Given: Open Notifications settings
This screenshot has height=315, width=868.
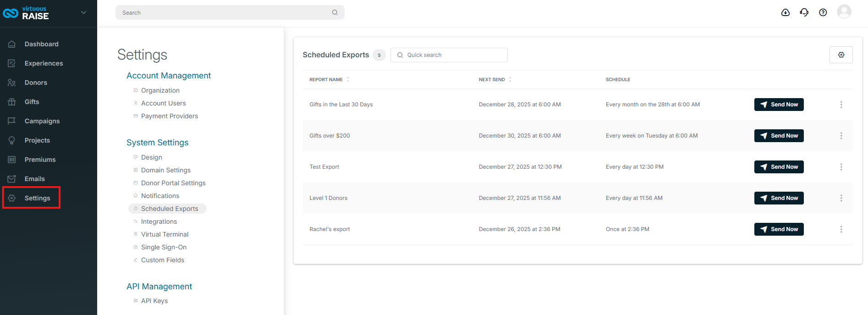Looking at the screenshot, I should point(160,196).
